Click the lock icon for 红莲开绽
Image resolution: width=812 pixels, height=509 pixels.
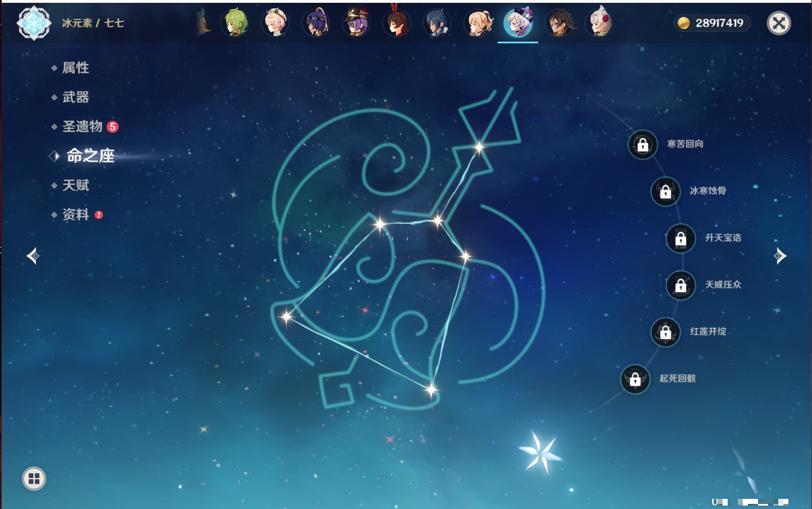pos(665,332)
